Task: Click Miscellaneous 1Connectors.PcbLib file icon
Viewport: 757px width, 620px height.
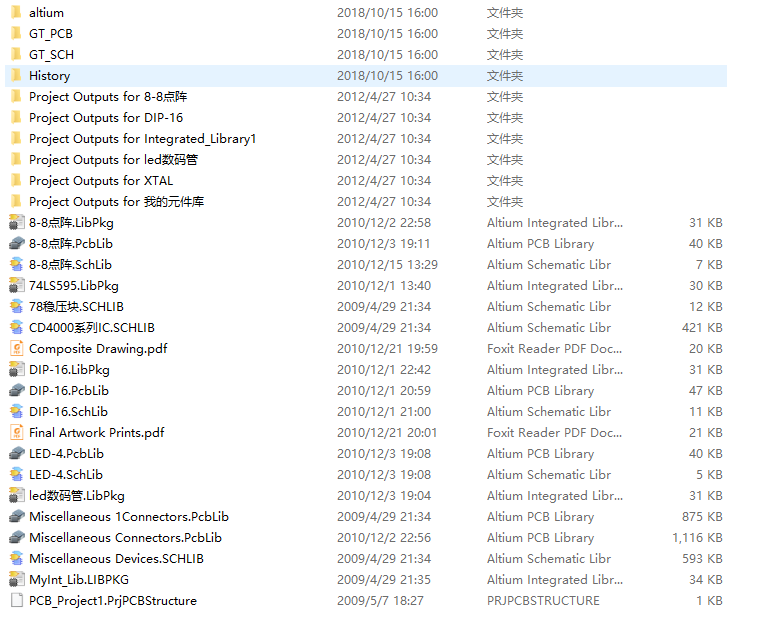Action: pos(16,517)
